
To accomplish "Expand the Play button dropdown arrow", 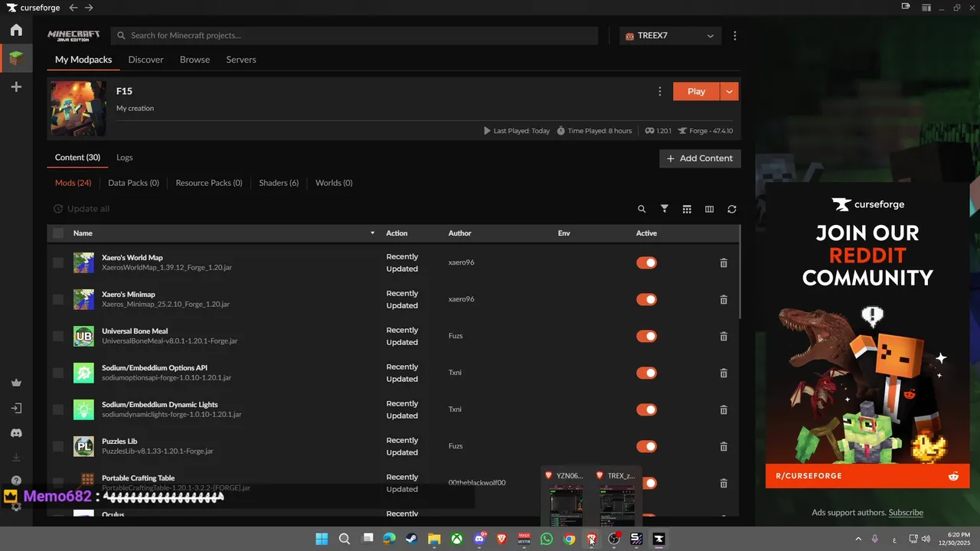I will pos(729,92).
